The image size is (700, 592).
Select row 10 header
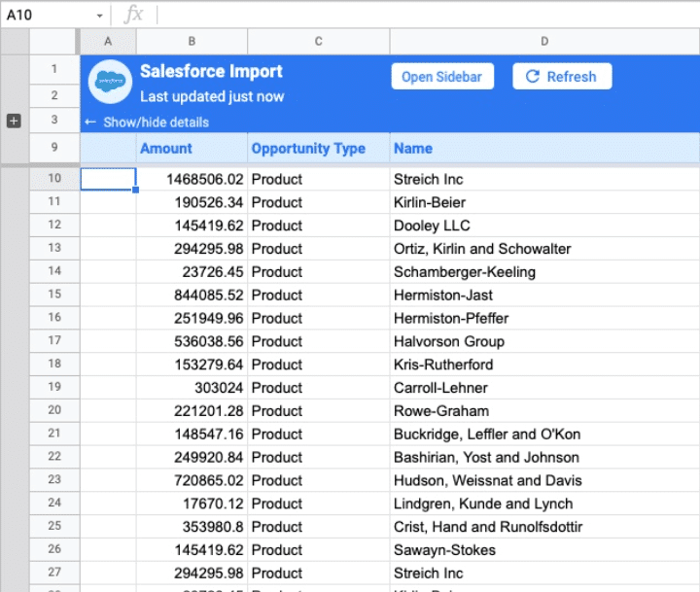pos(54,179)
